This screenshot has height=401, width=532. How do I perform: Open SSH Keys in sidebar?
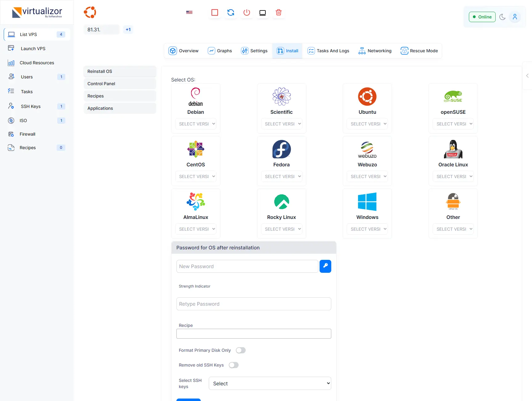pos(37,106)
